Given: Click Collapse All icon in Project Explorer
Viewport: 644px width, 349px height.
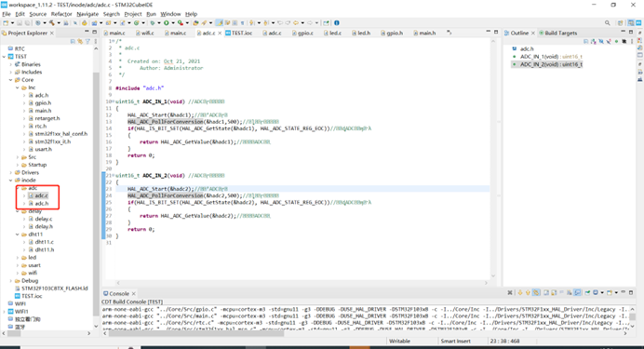Looking at the screenshot, I should tap(73, 41).
